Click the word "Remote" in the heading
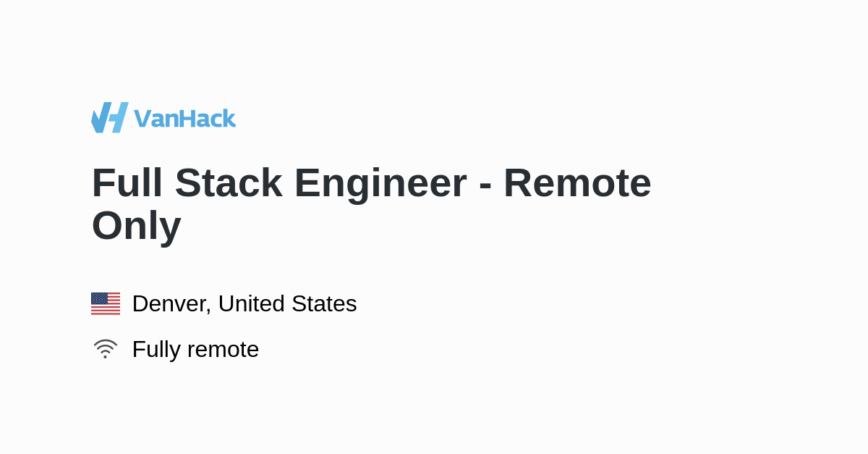Screen dimensions: 868x454 577,182
